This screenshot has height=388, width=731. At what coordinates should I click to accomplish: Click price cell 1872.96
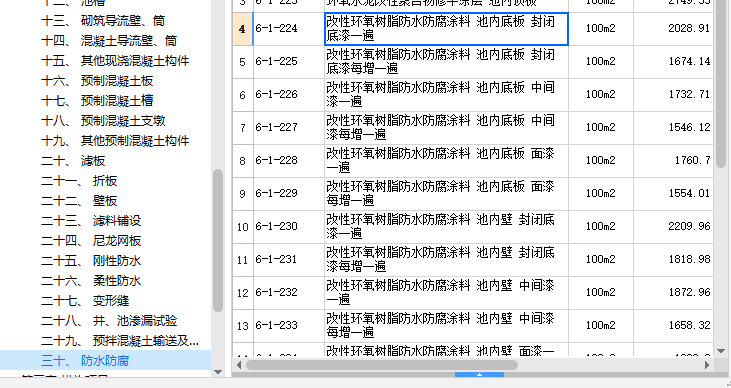[x=673, y=293]
